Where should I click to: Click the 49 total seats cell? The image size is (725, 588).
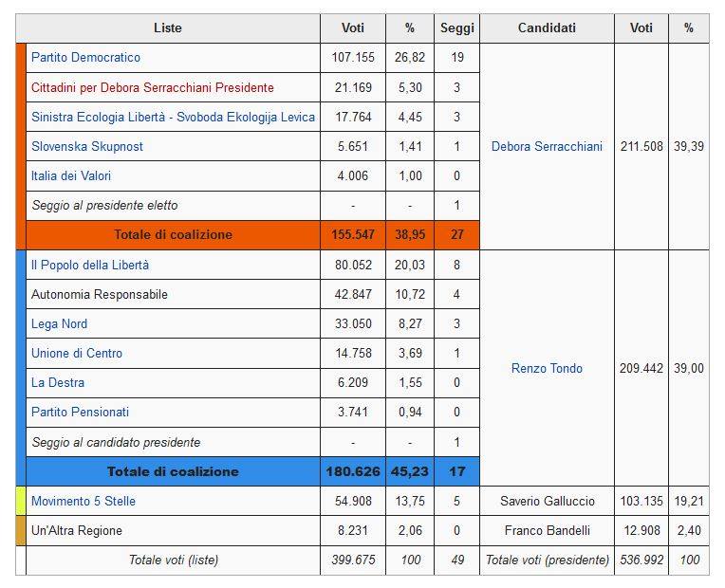tap(456, 560)
